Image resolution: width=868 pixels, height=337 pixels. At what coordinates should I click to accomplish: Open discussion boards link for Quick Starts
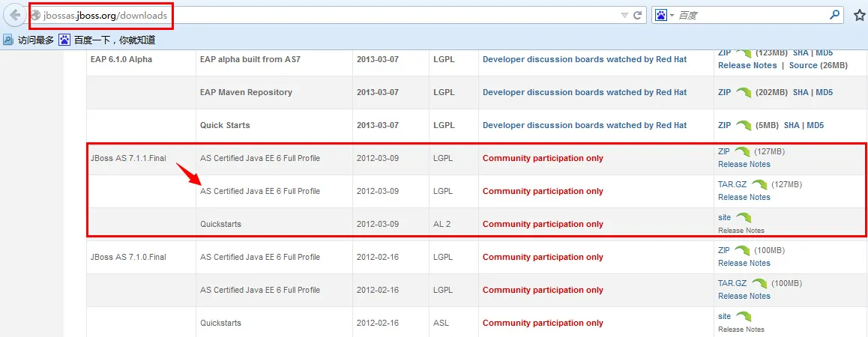(585, 126)
